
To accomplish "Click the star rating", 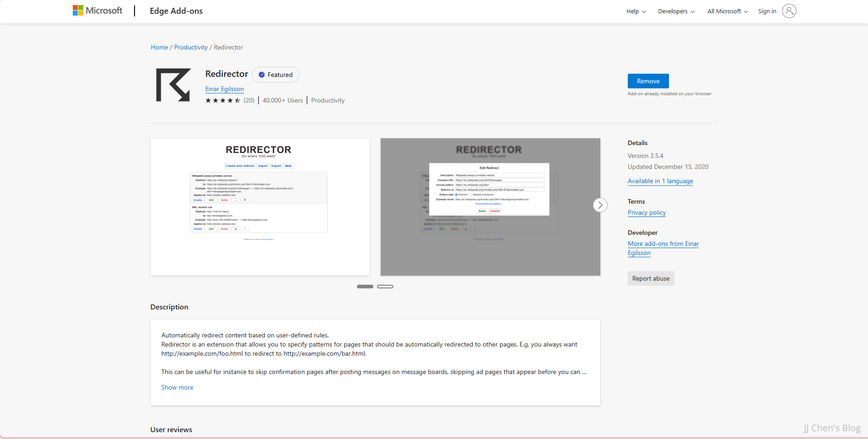I will click(223, 100).
